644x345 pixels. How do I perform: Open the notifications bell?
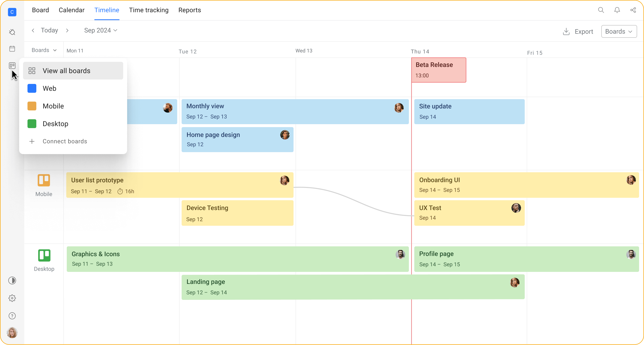pos(617,10)
